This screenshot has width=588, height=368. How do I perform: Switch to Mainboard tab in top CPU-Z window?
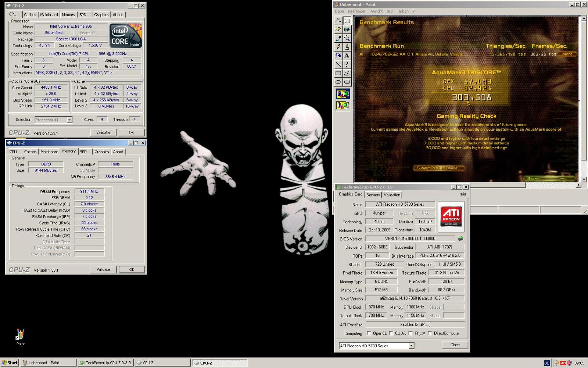coord(49,15)
